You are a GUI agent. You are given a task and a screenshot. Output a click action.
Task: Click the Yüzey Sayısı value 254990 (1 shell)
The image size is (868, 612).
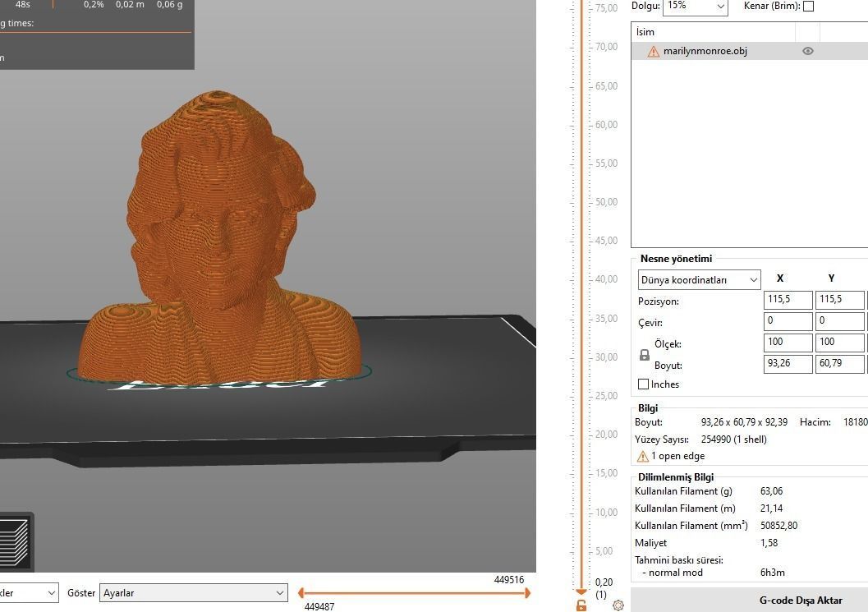point(733,439)
